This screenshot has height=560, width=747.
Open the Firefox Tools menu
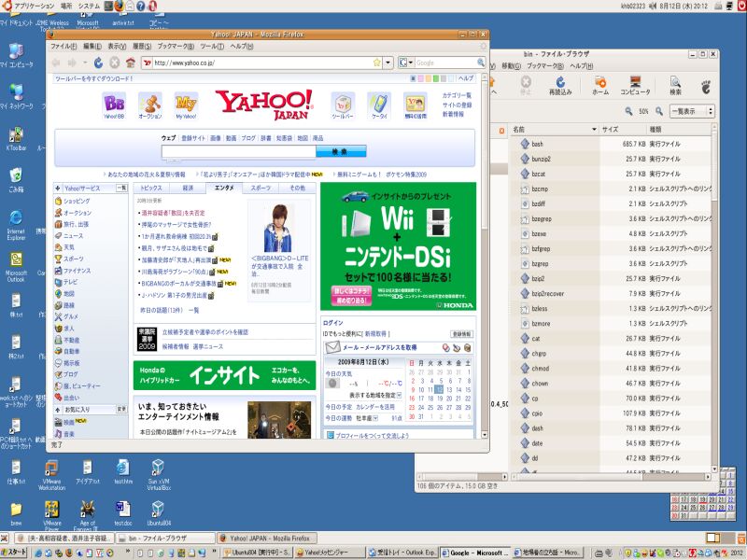[212, 46]
